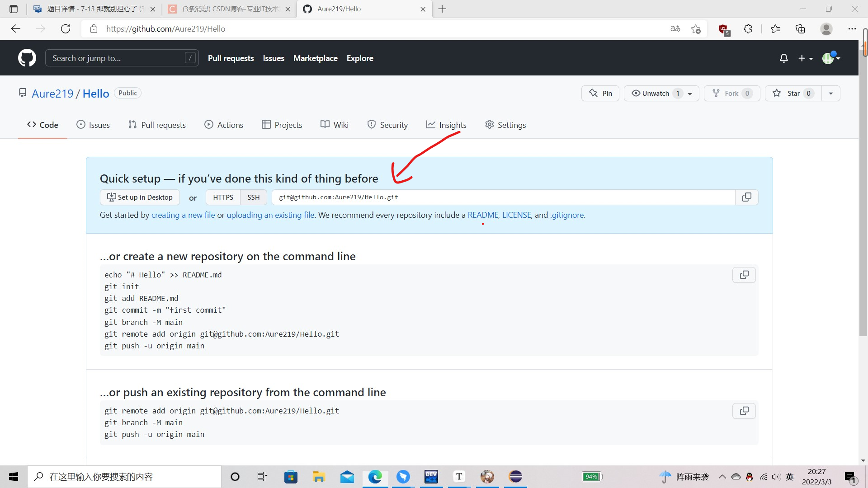Follow uploading an existing file link
The width and height of the screenshot is (868, 488).
pos(270,215)
